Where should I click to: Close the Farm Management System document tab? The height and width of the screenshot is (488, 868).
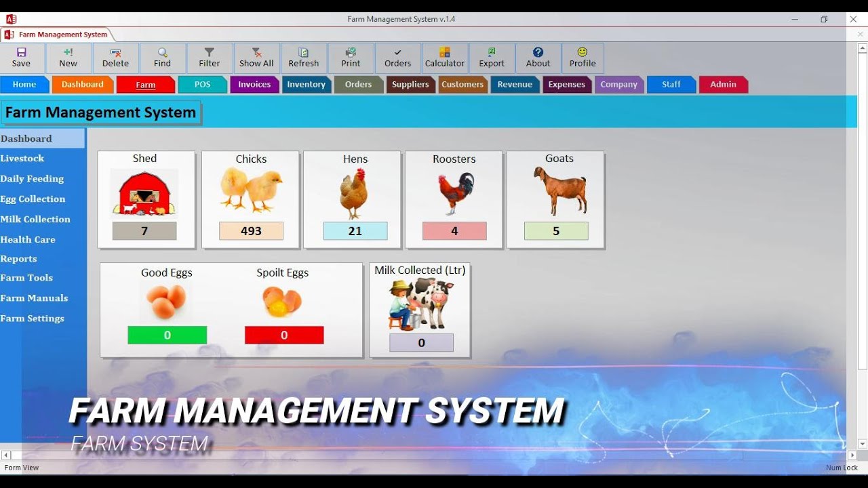[861, 34]
